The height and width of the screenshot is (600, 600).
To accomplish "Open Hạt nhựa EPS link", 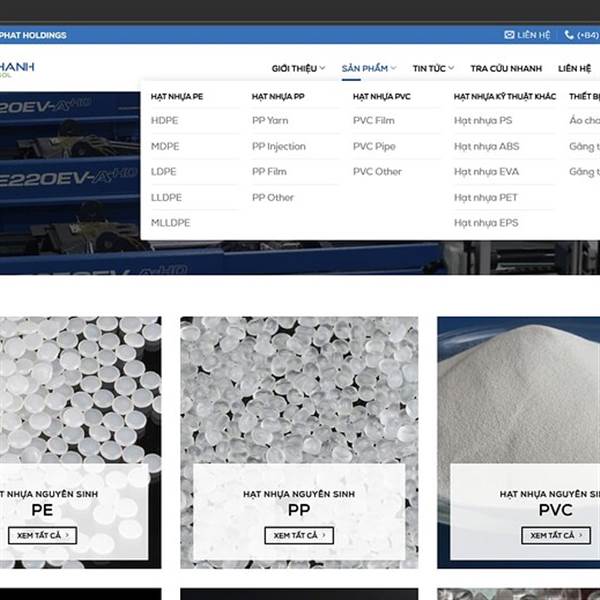I will [486, 223].
